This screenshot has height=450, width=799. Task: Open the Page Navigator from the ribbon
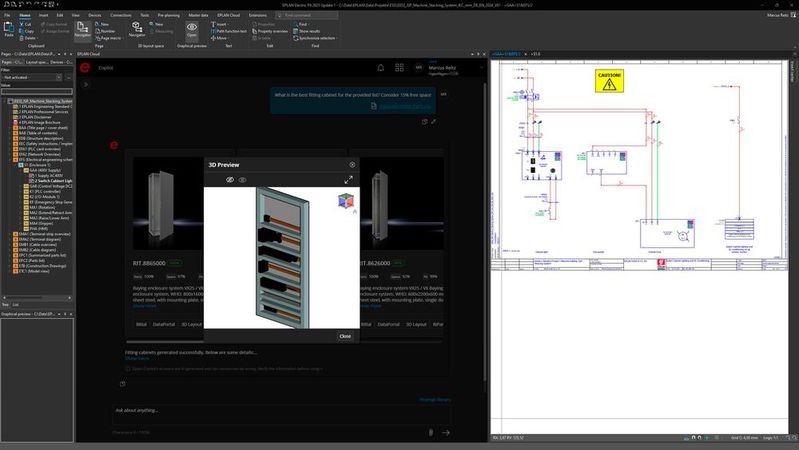click(x=82, y=29)
